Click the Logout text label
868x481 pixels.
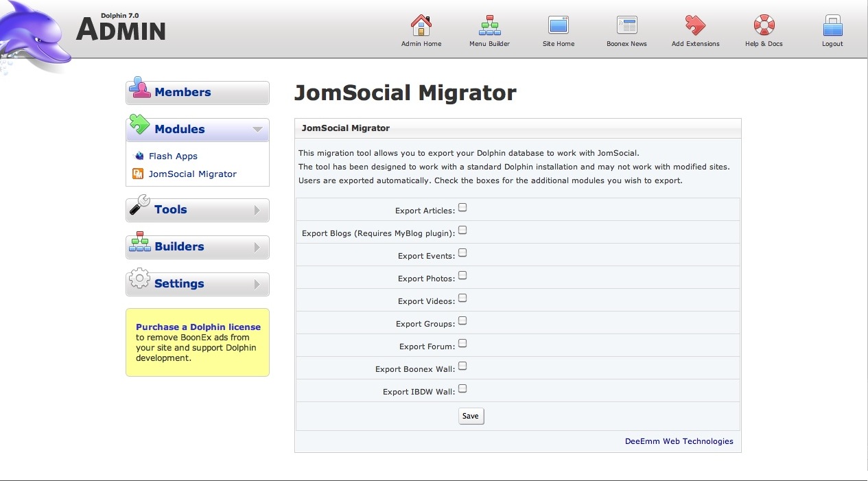tap(832, 44)
